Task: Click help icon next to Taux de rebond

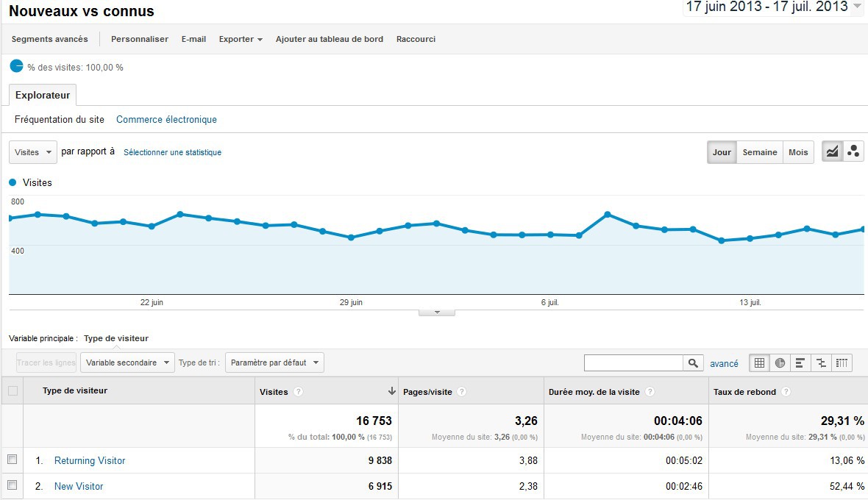Action: click(x=786, y=392)
